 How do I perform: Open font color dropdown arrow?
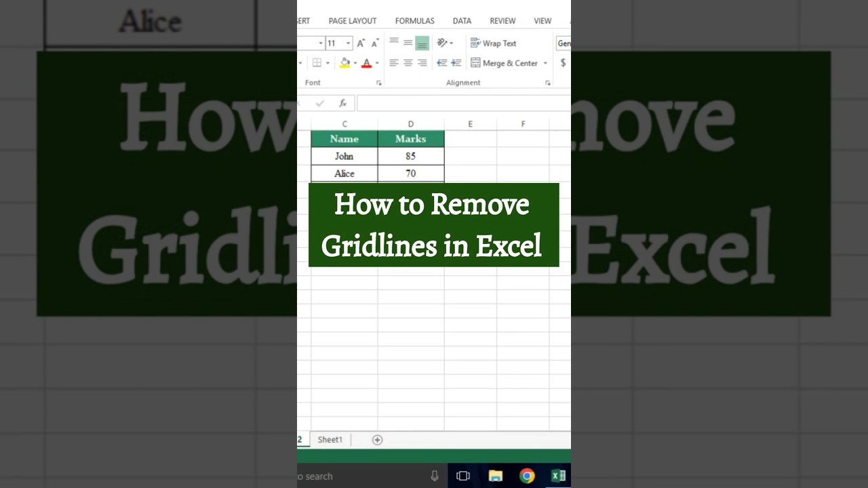pos(377,63)
